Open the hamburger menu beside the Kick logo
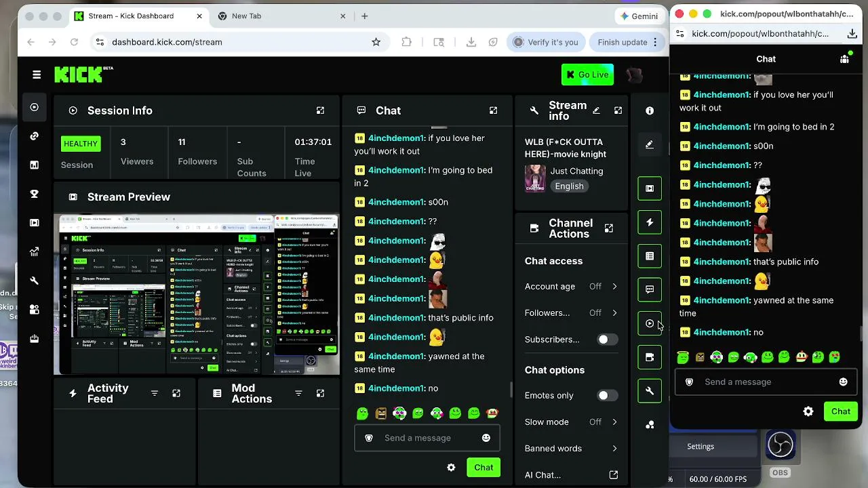Viewport: 868px width, 488px height. pos(37,75)
